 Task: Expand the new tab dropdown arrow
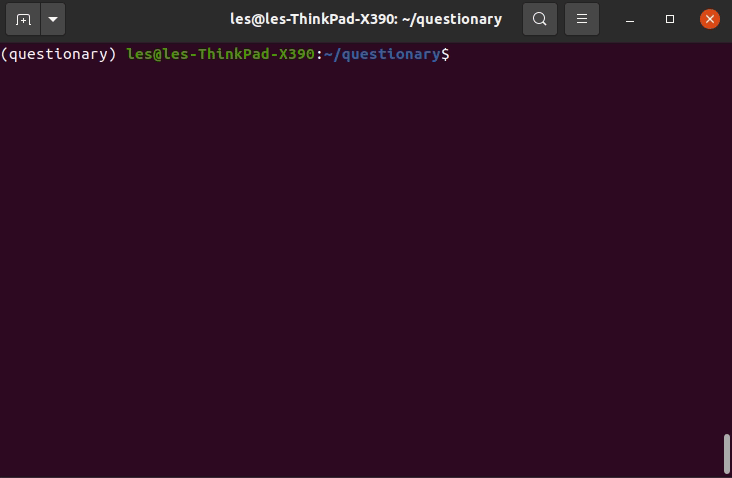[x=53, y=19]
